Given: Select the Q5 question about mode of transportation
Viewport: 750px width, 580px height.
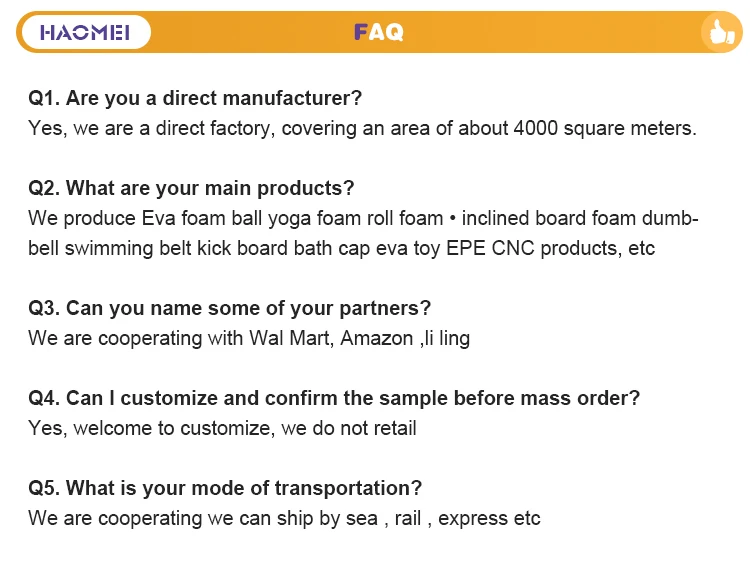Looking at the screenshot, I should point(225,488).
